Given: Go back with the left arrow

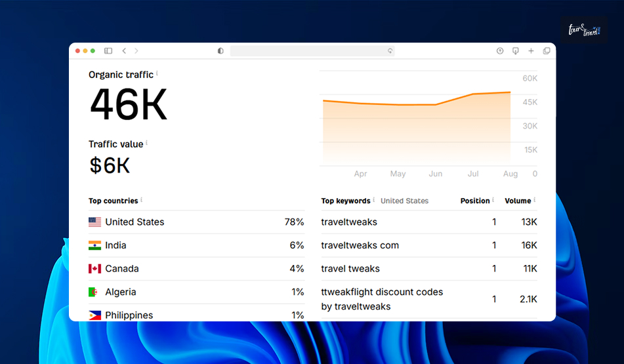Looking at the screenshot, I should [124, 51].
